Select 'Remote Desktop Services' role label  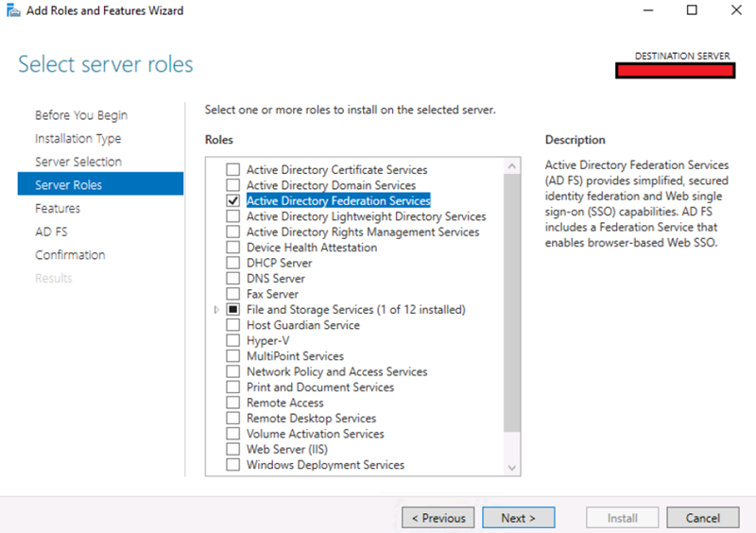(312, 419)
